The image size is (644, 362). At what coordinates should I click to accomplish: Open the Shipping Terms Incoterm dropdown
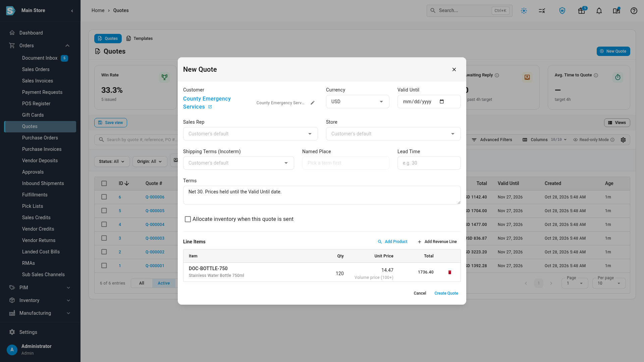point(238,163)
